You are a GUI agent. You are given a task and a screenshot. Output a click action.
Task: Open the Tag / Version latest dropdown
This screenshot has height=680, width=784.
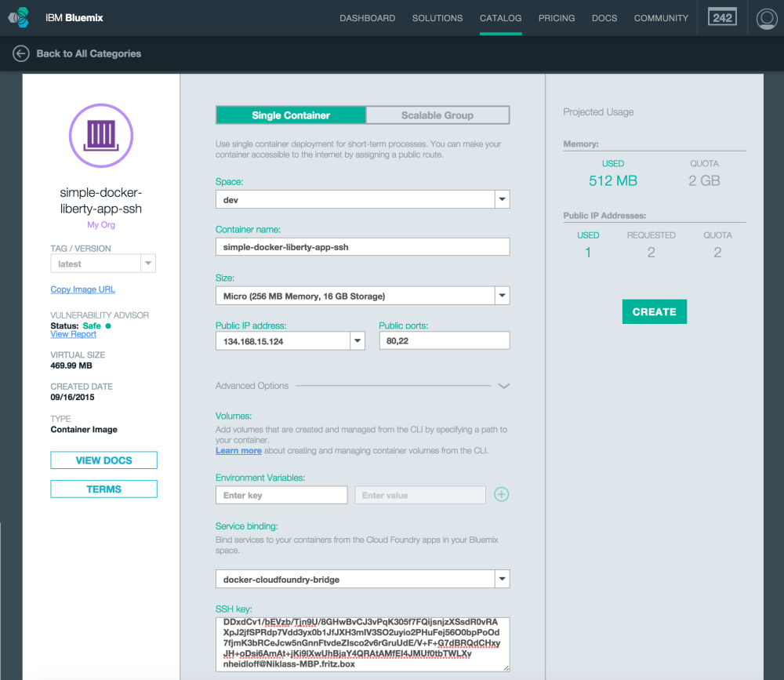pos(103,264)
